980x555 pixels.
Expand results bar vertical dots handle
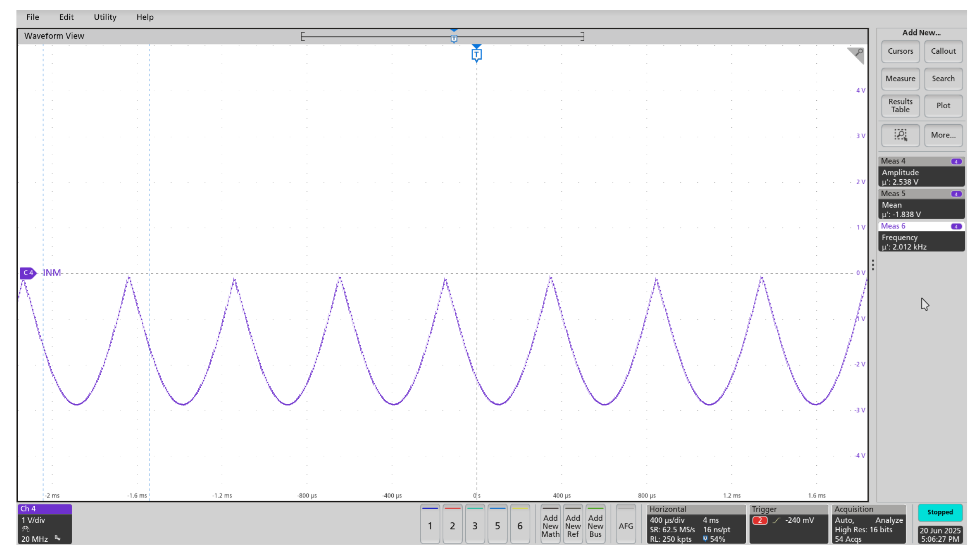tap(873, 265)
